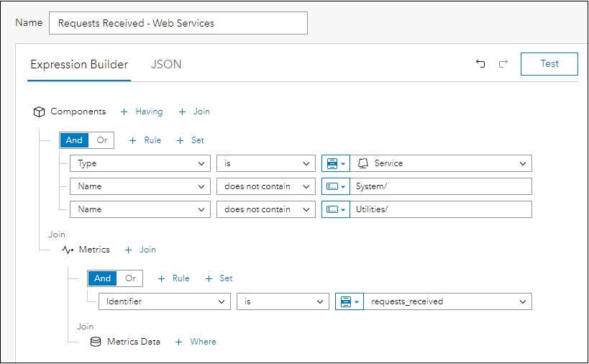The image size is (589, 364).
Task: Switch Metrics group to Or
Action: pos(130,278)
